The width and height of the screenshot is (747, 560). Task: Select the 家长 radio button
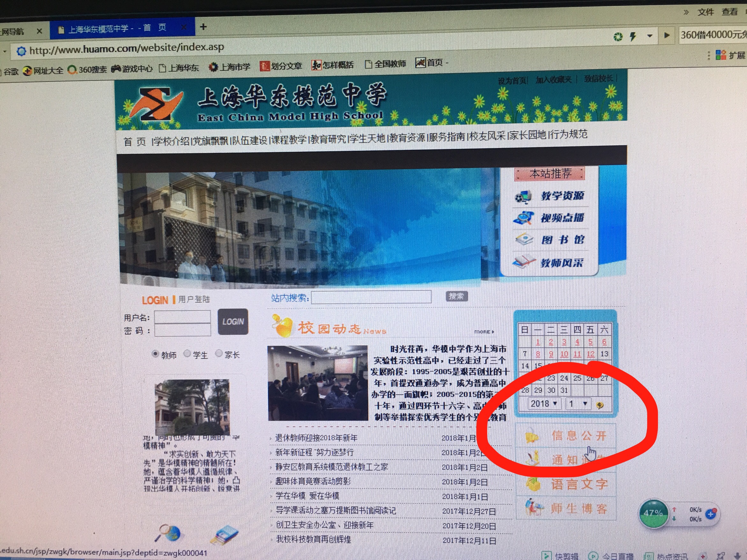(219, 353)
